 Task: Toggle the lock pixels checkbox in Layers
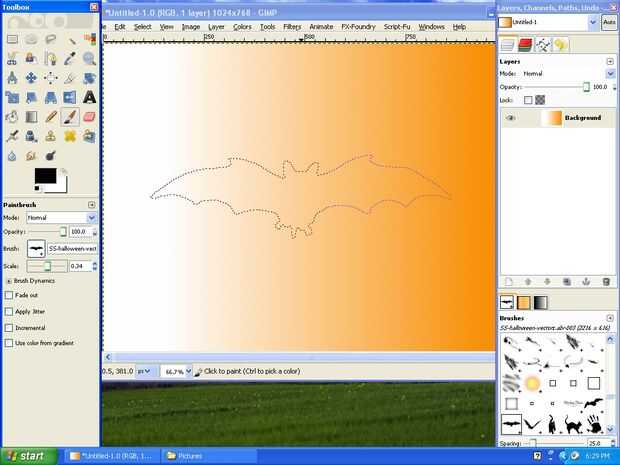click(x=528, y=100)
